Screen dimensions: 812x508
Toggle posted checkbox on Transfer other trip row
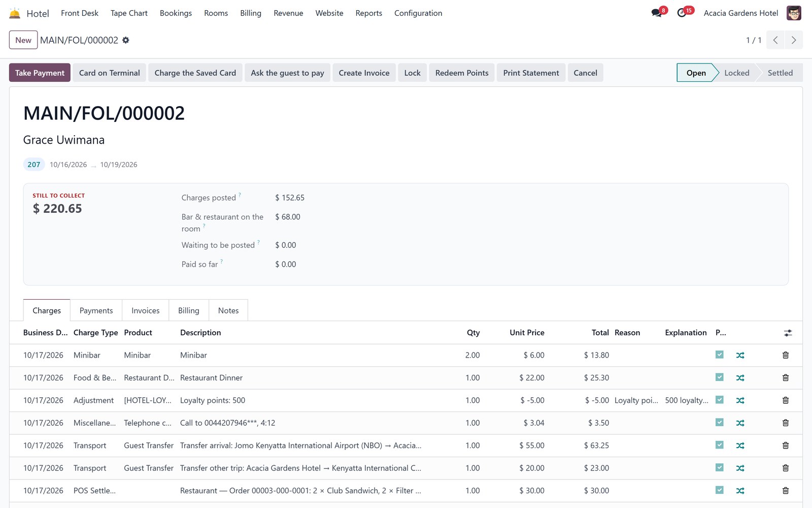tap(720, 467)
